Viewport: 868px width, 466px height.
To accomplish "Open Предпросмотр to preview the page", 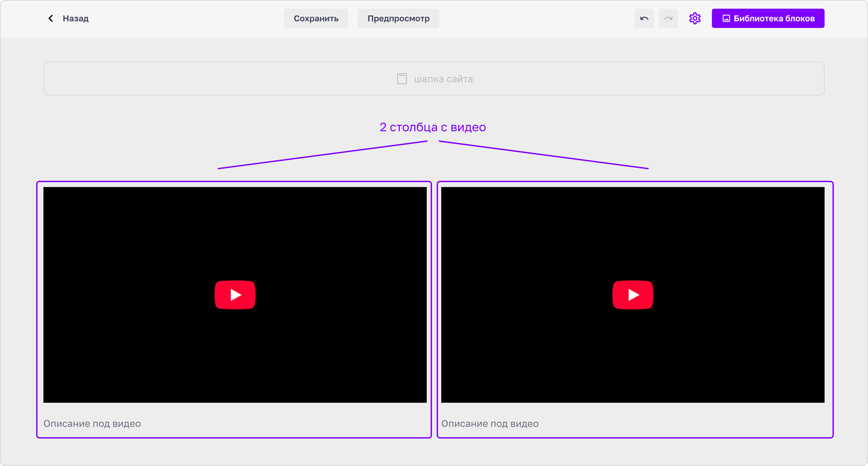I will point(398,18).
